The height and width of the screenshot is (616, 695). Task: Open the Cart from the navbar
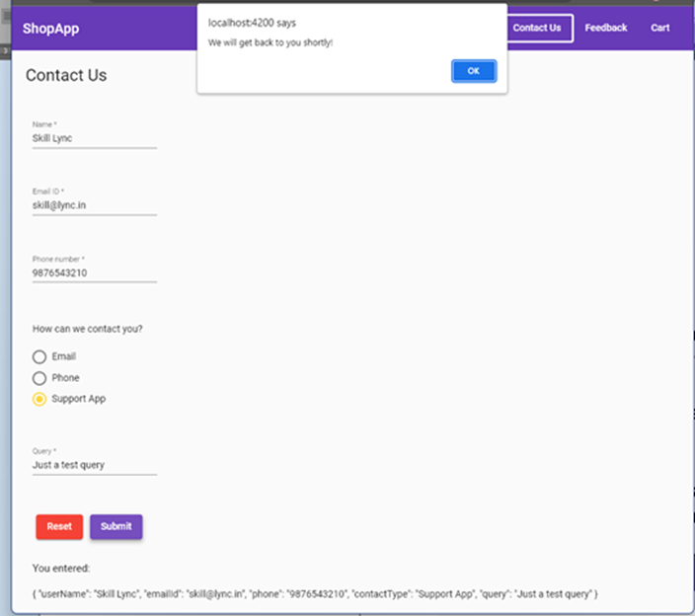tap(659, 28)
